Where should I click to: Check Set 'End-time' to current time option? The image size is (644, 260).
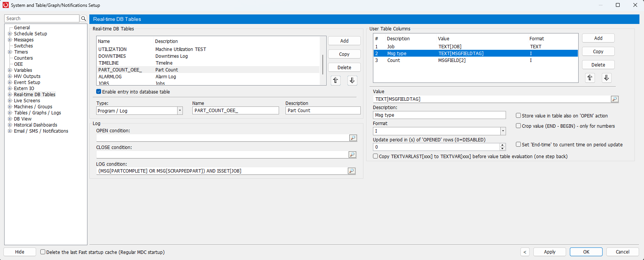[x=518, y=144]
